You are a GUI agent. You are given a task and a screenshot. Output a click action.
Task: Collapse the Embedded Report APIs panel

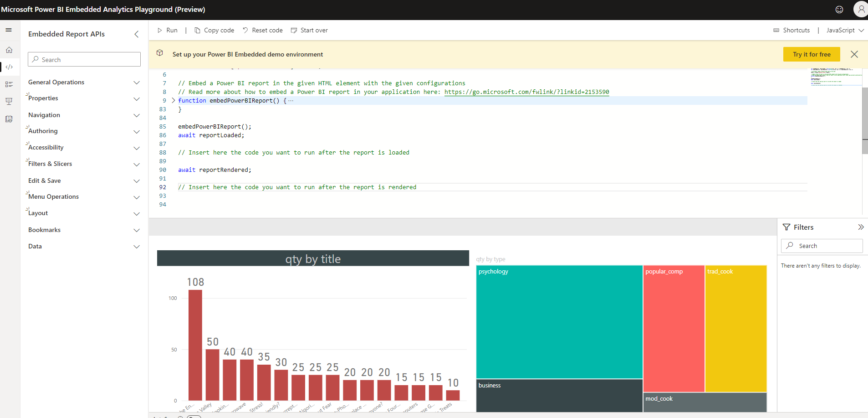pos(137,34)
